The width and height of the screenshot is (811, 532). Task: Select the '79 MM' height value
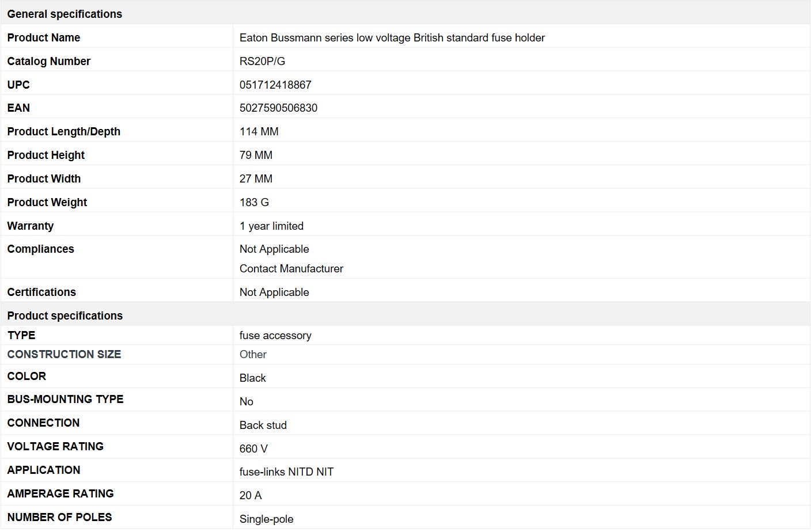click(x=256, y=155)
